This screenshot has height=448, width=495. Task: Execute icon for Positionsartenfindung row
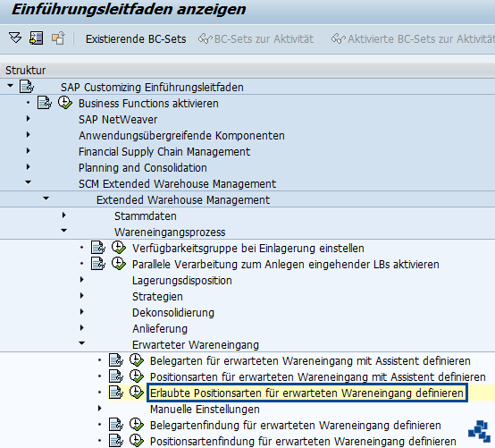137,441
